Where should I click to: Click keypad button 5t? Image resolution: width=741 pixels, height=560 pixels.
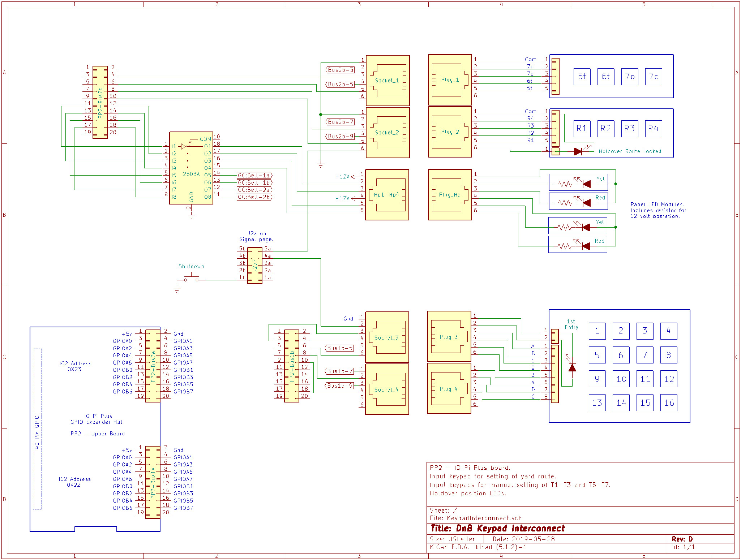(582, 77)
